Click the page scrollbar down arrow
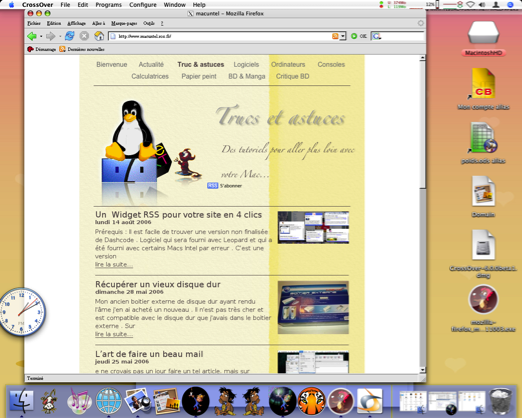This screenshot has height=418, width=522. pos(423,370)
